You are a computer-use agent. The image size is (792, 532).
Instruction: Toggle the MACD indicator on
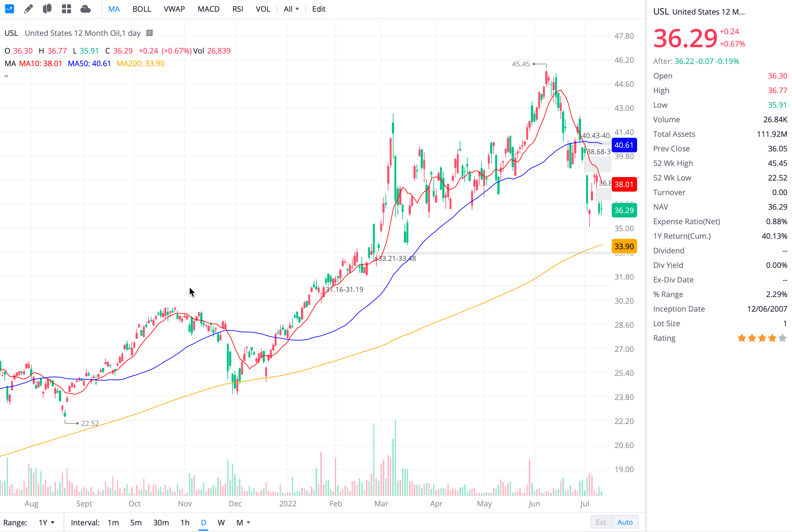click(x=208, y=9)
